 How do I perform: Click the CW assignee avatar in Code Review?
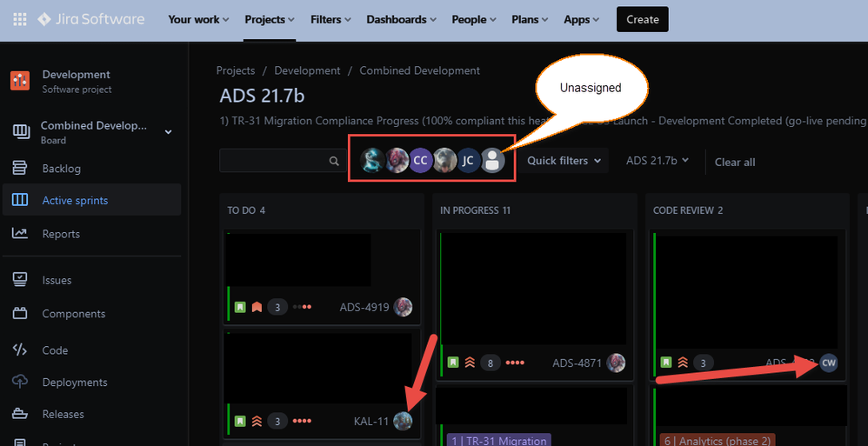829,363
